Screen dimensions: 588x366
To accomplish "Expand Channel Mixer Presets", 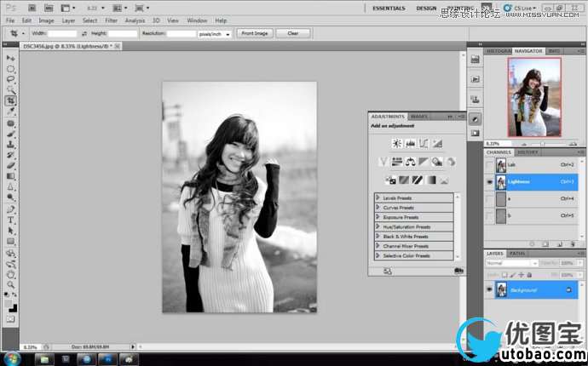I will pos(378,246).
